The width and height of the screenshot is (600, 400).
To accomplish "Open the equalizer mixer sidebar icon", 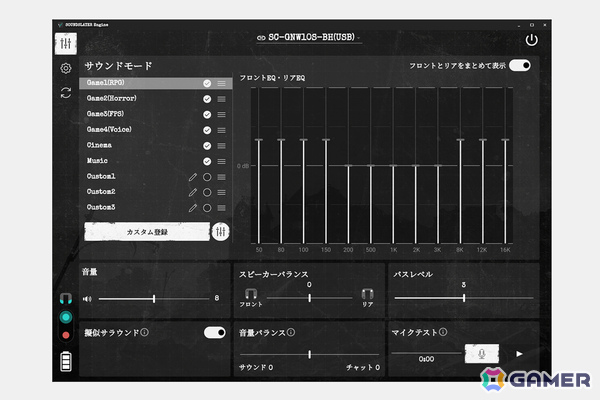I will [66, 43].
